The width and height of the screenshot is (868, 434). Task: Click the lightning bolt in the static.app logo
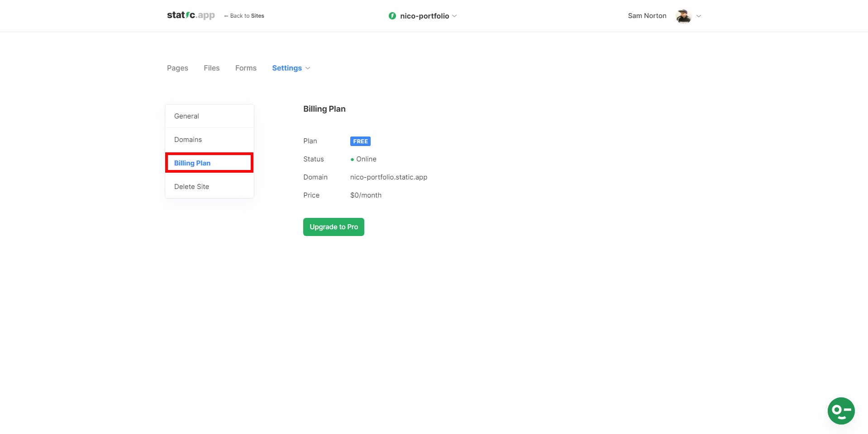point(187,14)
